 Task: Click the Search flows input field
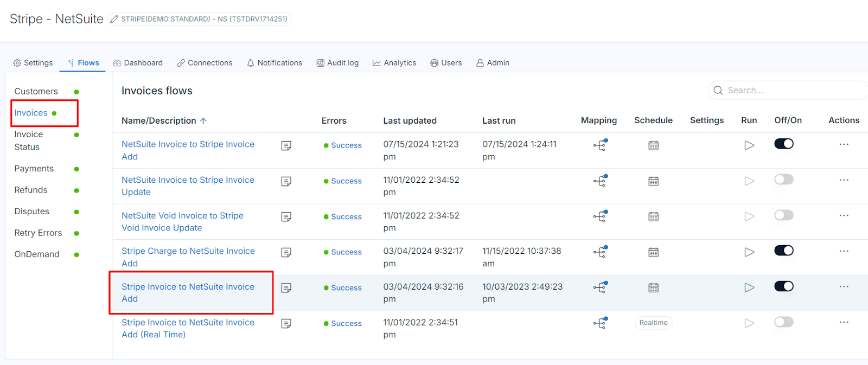[x=788, y=90]
